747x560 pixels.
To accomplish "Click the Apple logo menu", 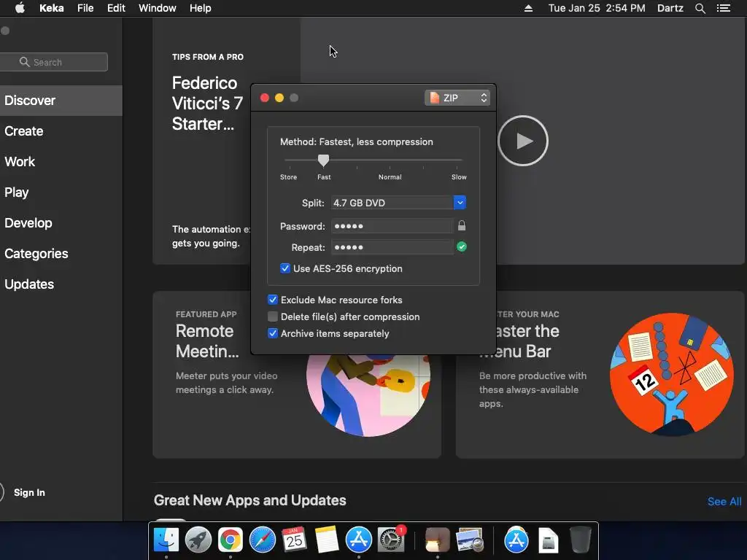I will (x=20, y=8).
